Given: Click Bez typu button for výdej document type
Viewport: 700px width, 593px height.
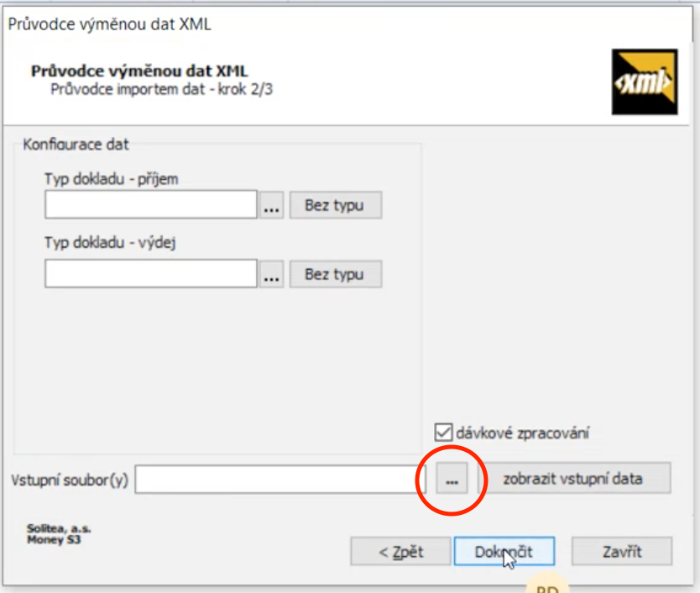Looking at the screenshot, I should pyautogui.click(x=336, y=274).
